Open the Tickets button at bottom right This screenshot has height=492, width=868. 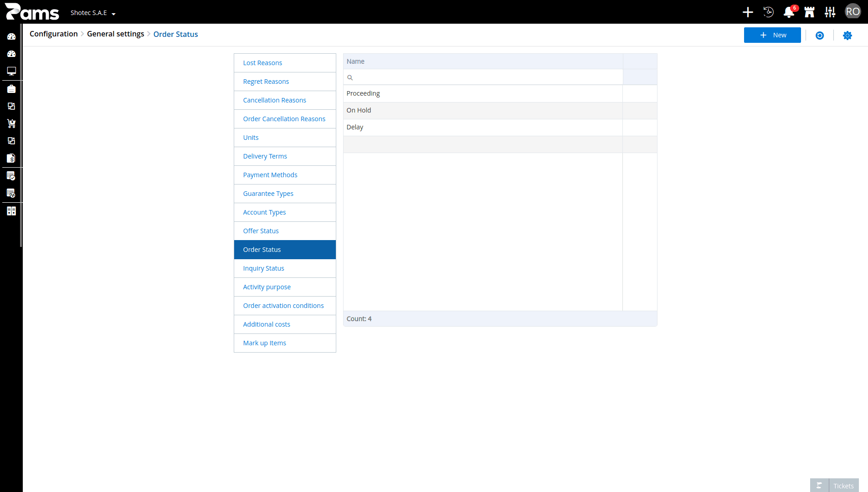pyautogui.click(x=843, y=486)
